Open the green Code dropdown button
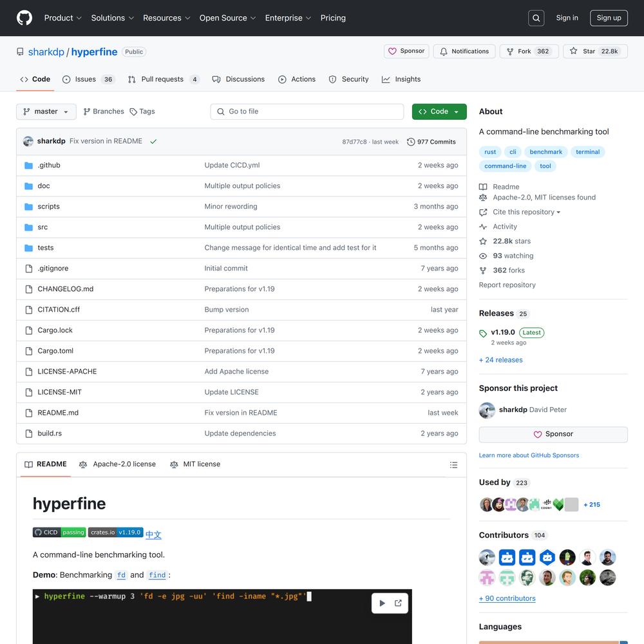This screenshot has height=644, width=644. tap(439, 111)
